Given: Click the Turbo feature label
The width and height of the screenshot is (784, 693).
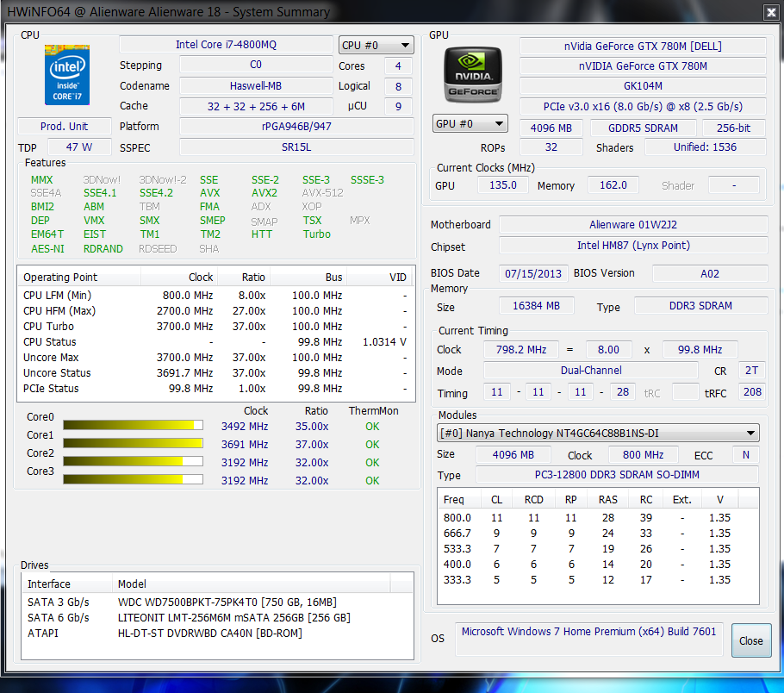Looking at the screenshot, I should tap(316, 234).
